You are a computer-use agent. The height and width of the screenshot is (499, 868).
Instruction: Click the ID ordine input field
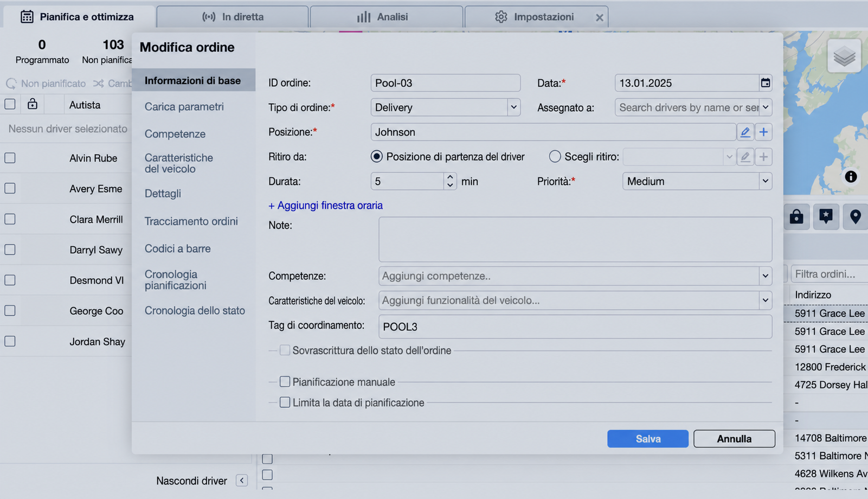coord(446,83)
